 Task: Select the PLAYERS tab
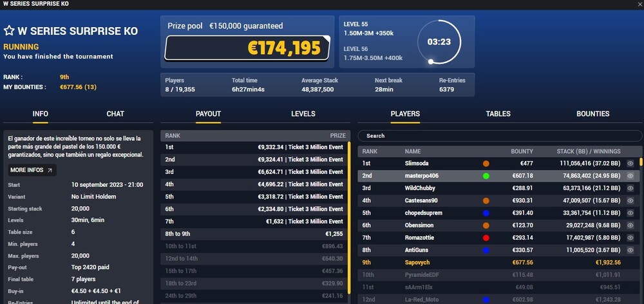(x=405, y=114)
